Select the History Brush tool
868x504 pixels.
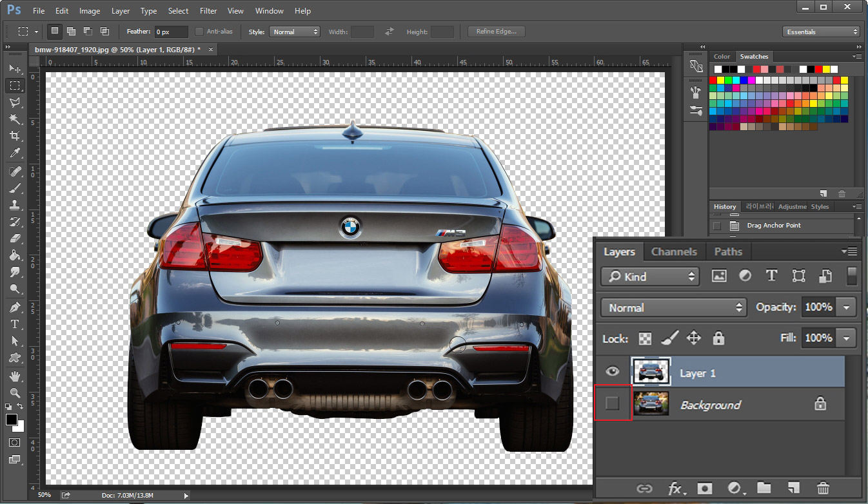tap(15, 222)
